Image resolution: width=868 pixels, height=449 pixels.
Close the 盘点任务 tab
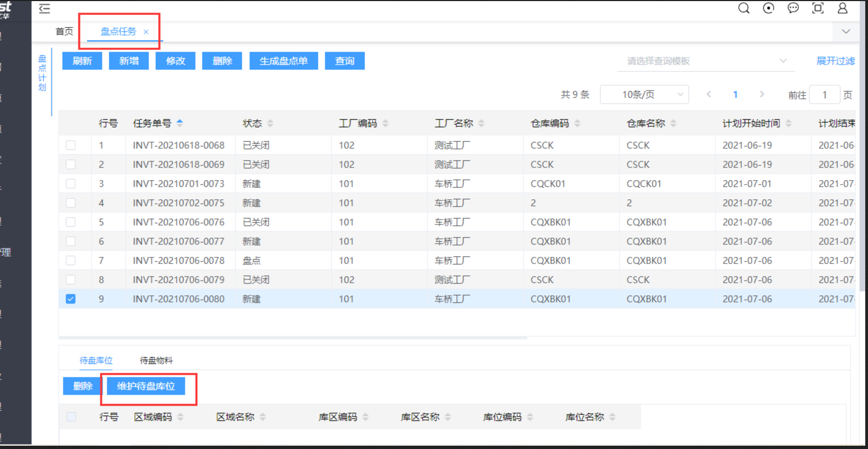[x=146, y=32]
